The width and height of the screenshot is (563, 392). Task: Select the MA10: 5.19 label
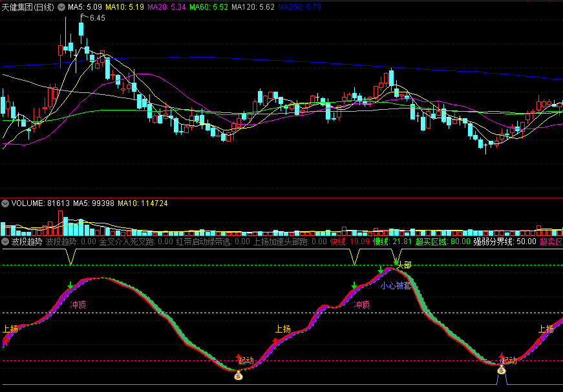click(125, 7)
